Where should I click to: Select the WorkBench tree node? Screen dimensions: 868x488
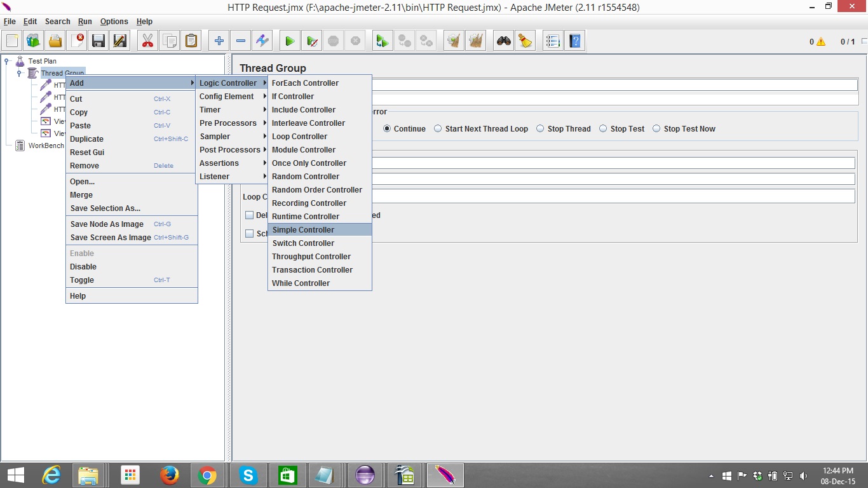click(x=39, y=146)
